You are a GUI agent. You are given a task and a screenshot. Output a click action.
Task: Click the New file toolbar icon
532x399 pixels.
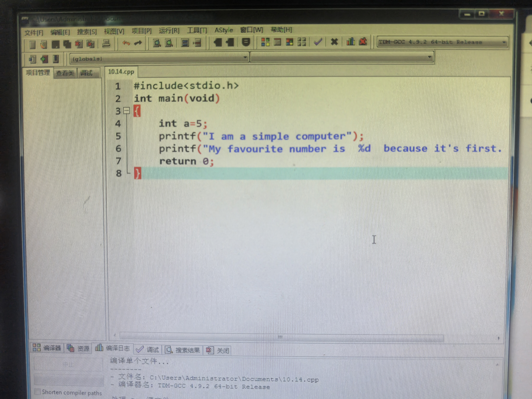[32, 45]
